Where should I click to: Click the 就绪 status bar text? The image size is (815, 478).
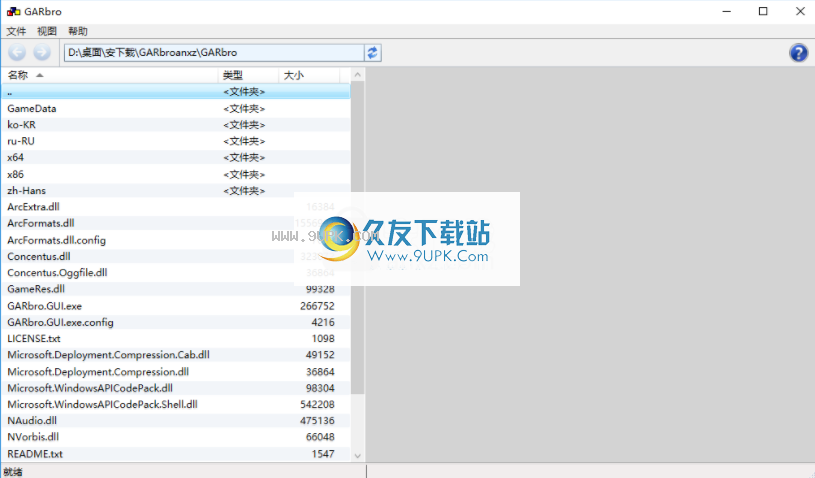12,472
